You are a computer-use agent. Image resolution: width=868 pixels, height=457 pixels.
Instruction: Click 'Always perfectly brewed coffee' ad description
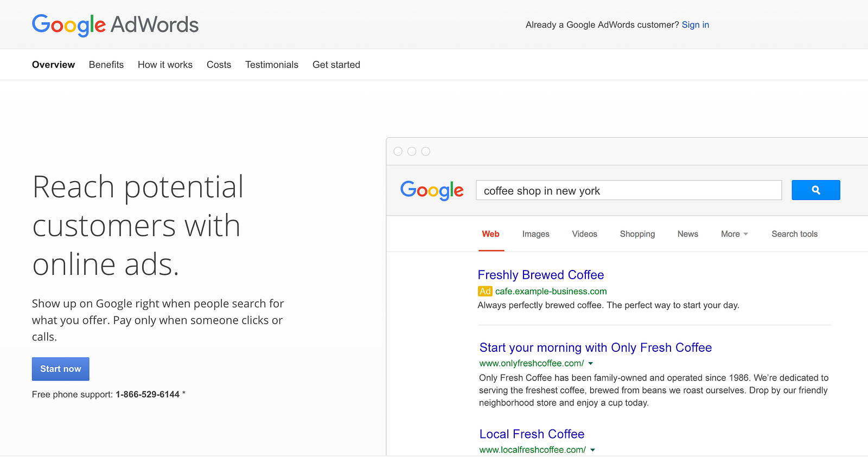pyautogui.click(x=608, y=305)
